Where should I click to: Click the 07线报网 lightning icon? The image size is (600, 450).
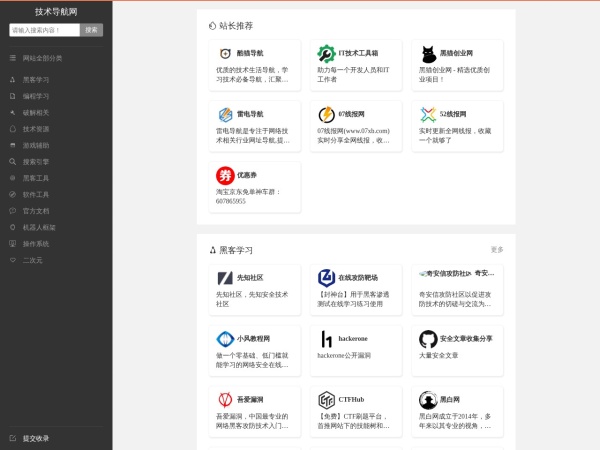[x=326, y=114]
